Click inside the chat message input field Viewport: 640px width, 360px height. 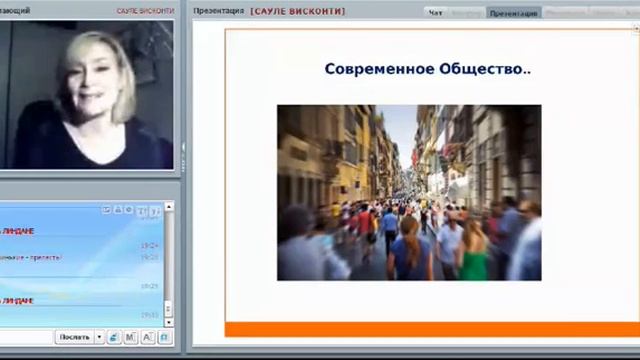click(x=27, y=337)
